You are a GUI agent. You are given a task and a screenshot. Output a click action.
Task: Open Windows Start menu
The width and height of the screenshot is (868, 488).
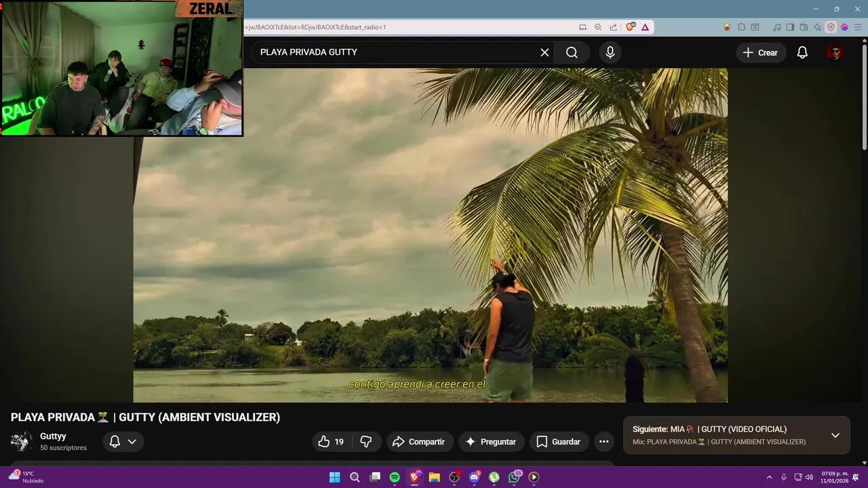click(x=335, y=477)
